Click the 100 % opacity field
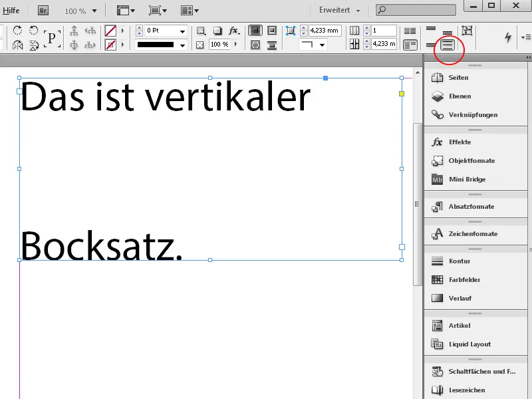 tap(219, 45)
